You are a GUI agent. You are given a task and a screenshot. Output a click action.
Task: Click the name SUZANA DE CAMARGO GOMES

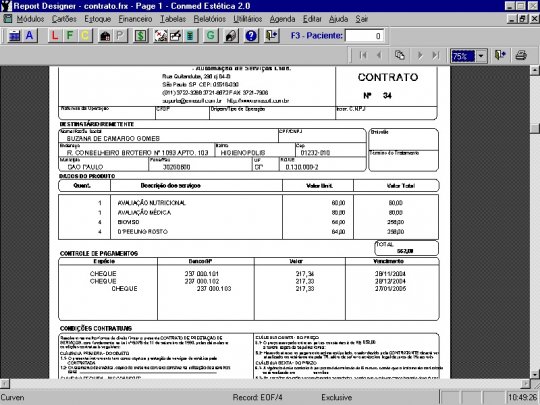pos(113,138)
